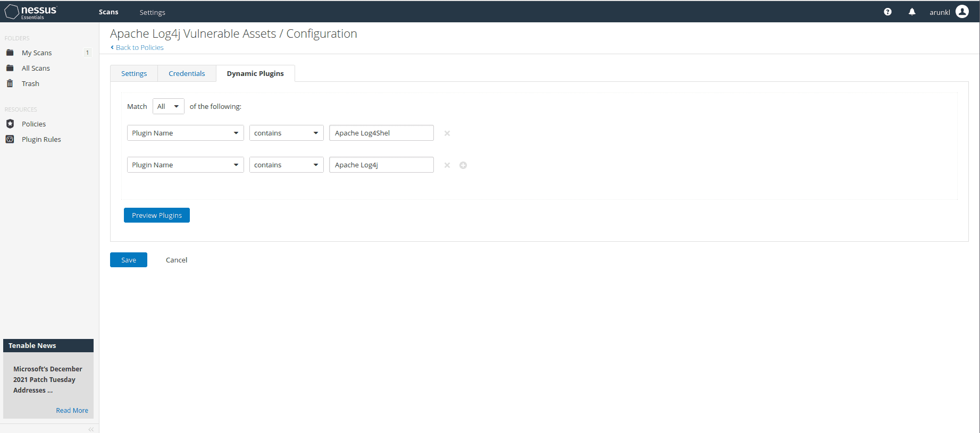Open the help question mark icon
Viewport: 980px width, 433px height.
pos(887,12)
